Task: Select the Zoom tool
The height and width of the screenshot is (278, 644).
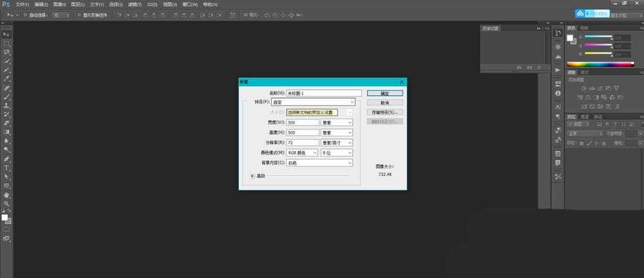Action: tap(6, 203)
